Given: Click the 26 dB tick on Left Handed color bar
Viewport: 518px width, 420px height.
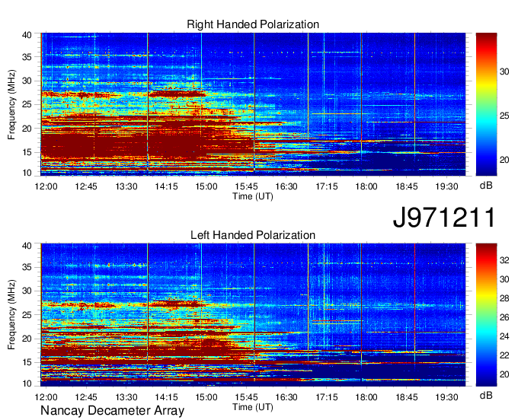Looking at the screenshot, I should point(504,317).
